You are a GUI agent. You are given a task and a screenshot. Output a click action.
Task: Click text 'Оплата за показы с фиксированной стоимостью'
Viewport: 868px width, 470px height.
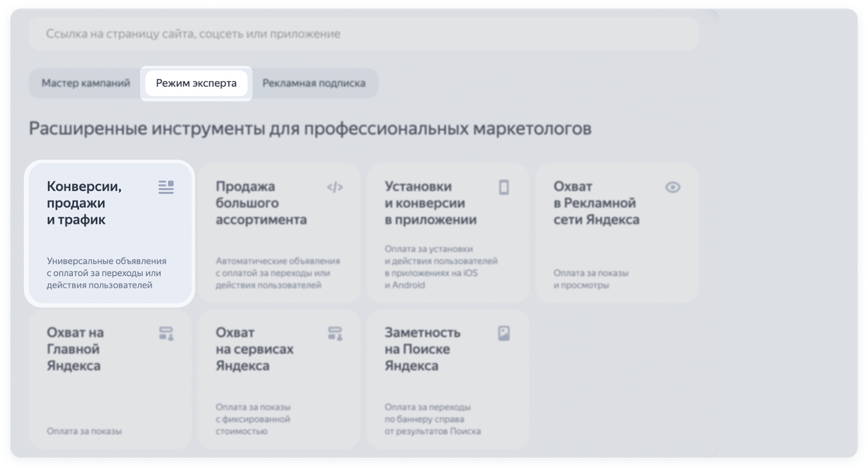(253, 419)
